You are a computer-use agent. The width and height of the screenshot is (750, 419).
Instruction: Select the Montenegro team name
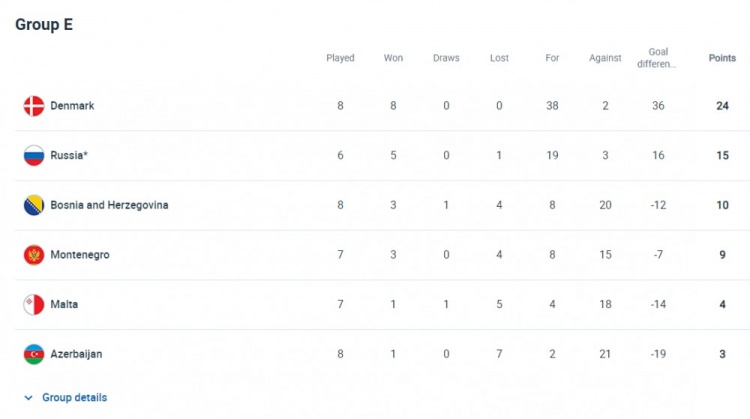(x=80, y=255)
